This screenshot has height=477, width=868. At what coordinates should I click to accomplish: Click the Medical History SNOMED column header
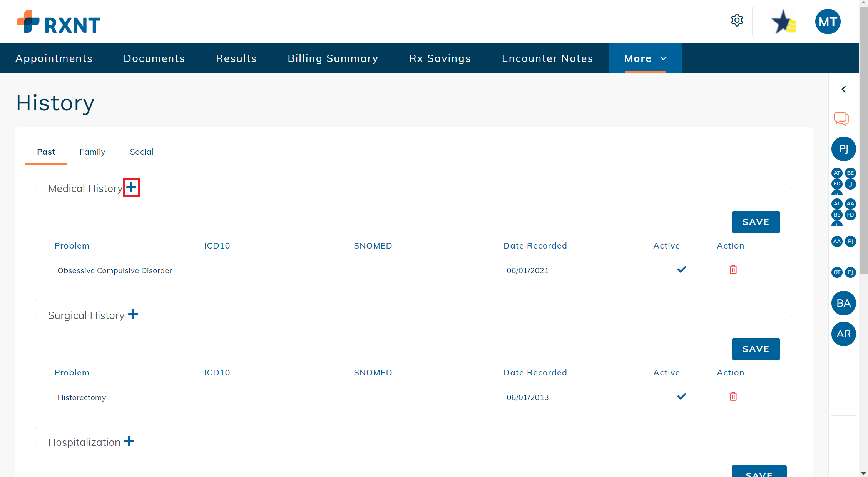pyautogui.click(x=373, y=246)
